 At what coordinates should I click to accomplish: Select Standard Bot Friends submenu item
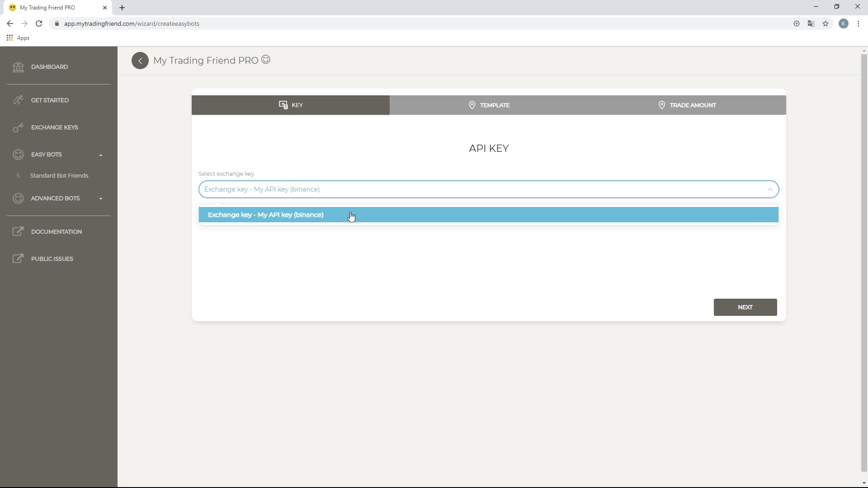point(59,176)
